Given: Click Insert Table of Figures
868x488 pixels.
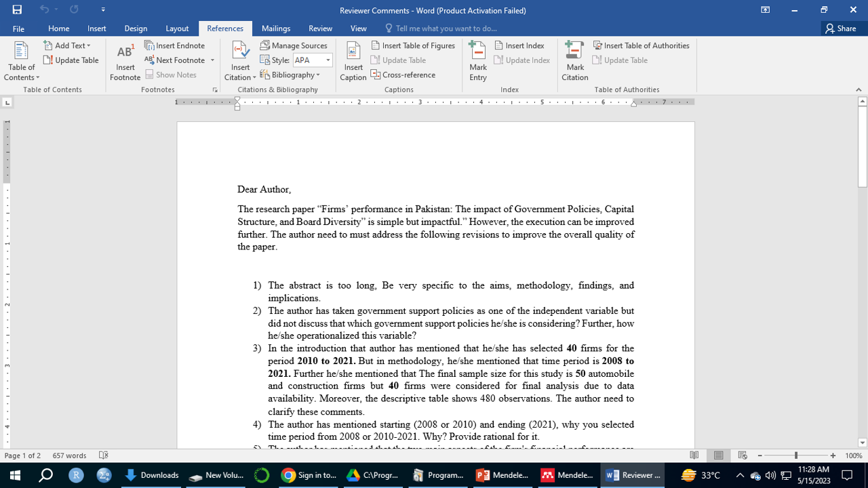Looking at the screenshot, I should click(413, 45).
